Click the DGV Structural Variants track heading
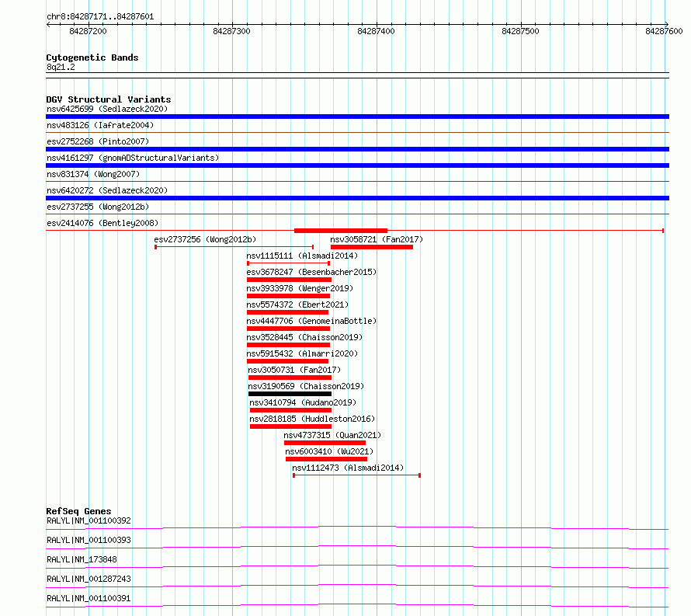Viewport: 691px width, 616px height. (x=109, y=99)
